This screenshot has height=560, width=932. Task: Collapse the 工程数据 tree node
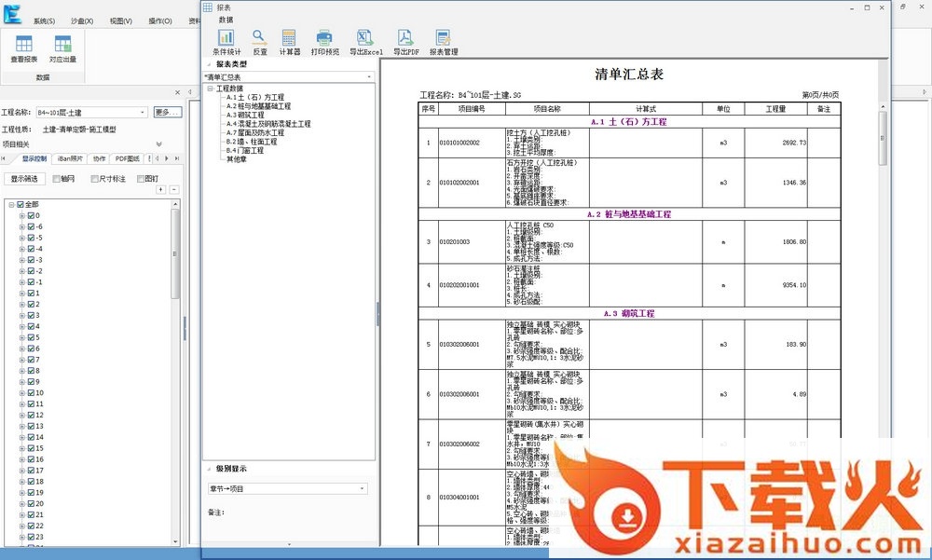(x=211, y=89)
